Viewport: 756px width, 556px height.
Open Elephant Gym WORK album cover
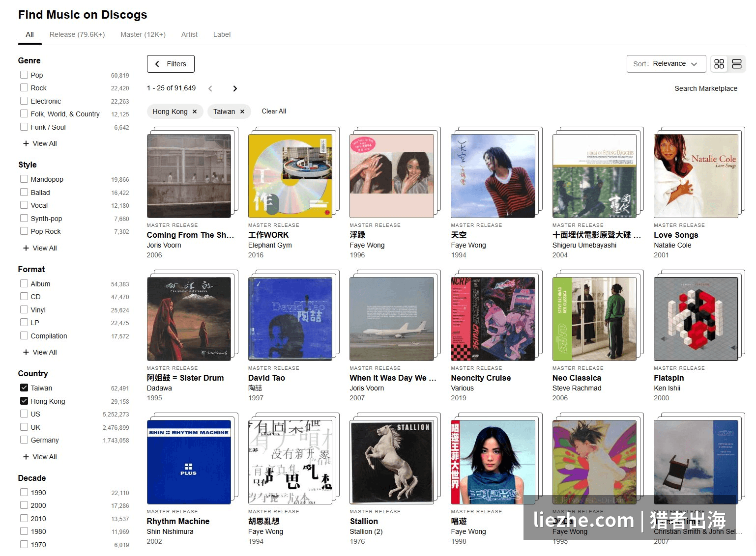click(x=290, y=176)
